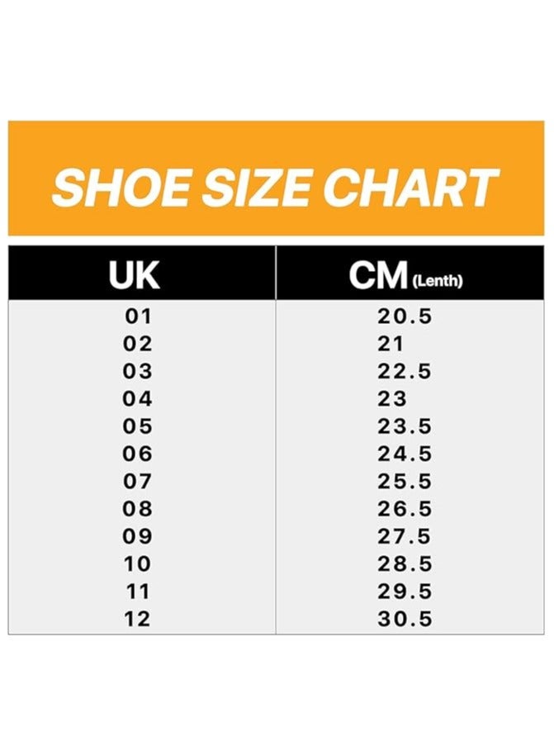Image resolution: width=554 pixels, height=756 pixels.
Task: Select UK size 04 row label
Action: pyautogui.click(x=138, y=399)
